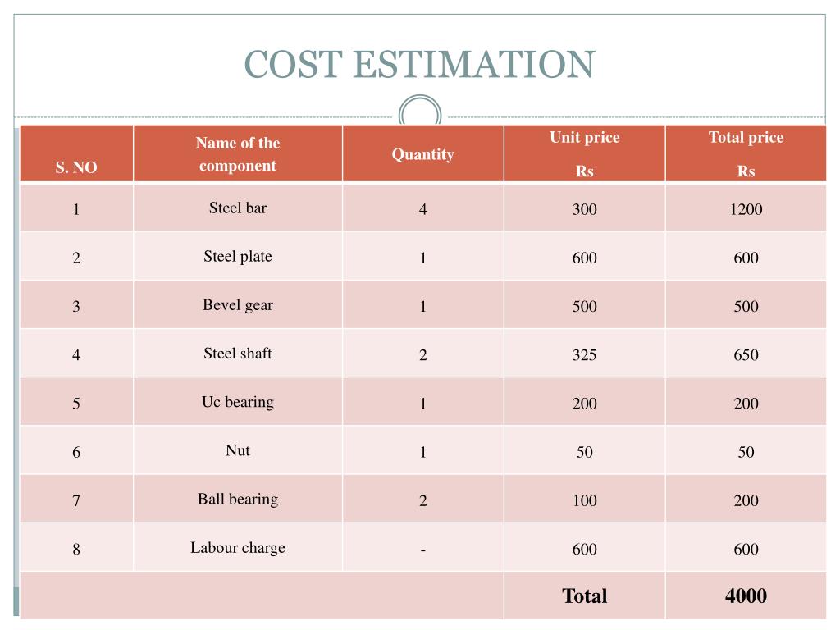Viewport: 840px width, 630px height.
Task: Select the Steel plate component cell
Action: click(x=238, y=256)
